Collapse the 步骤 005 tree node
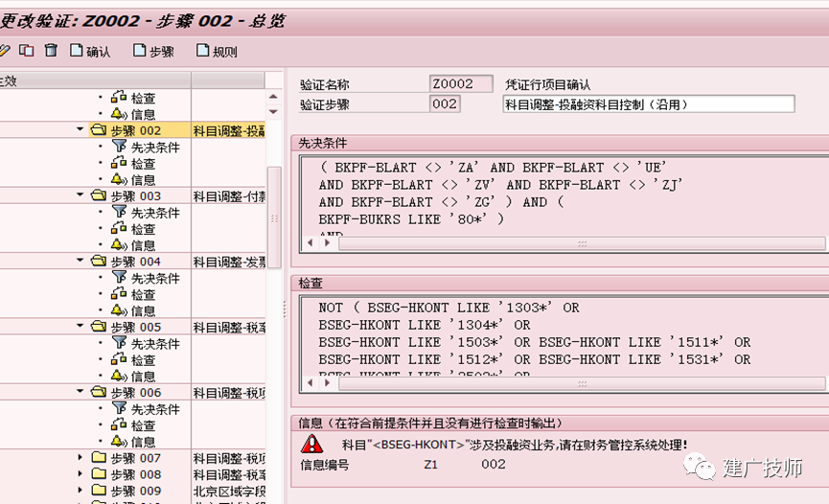 click(80, 326)
